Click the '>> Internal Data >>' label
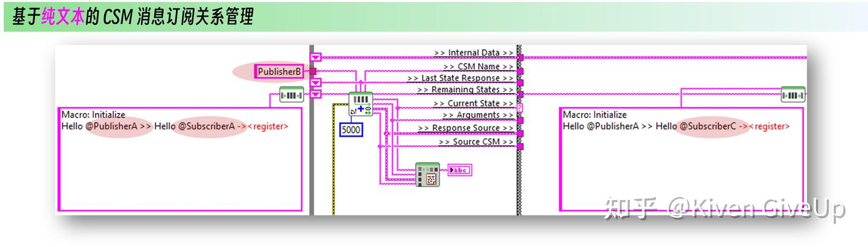The width and height of the screenshot is (868, 247). point(474,53)
